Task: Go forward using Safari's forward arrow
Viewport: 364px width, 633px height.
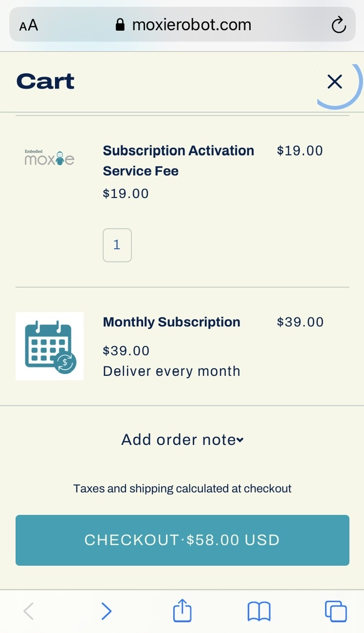Action: pyautogui.click(x=106, y=611)
